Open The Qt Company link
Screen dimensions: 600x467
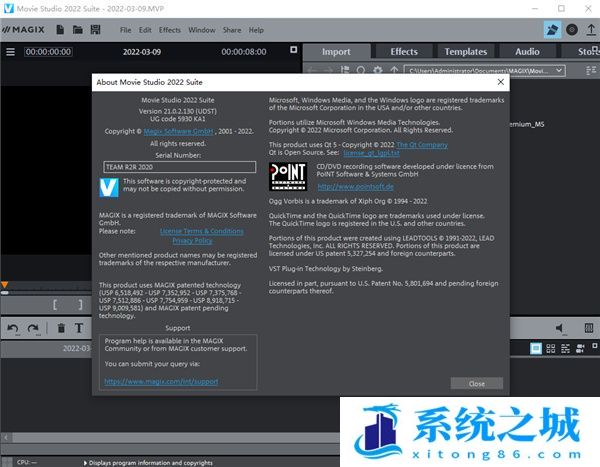[422, 145]
